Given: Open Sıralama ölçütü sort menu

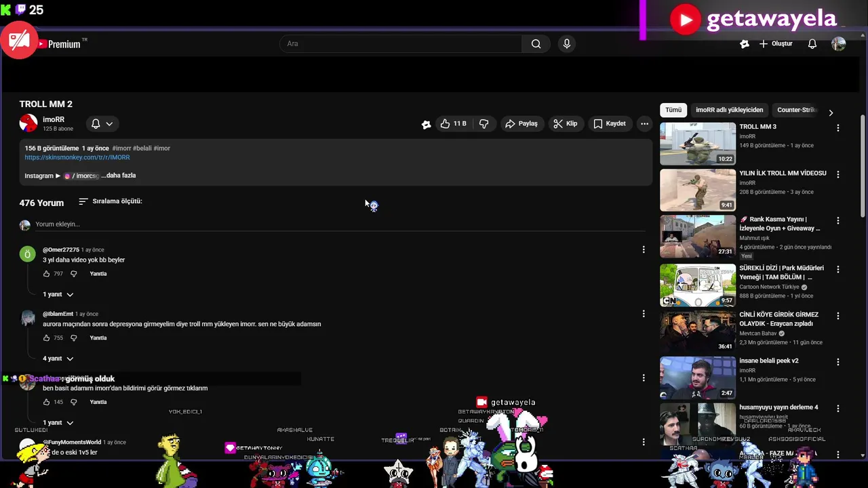Looking at the screenshot, I should [x=111, y=201].
